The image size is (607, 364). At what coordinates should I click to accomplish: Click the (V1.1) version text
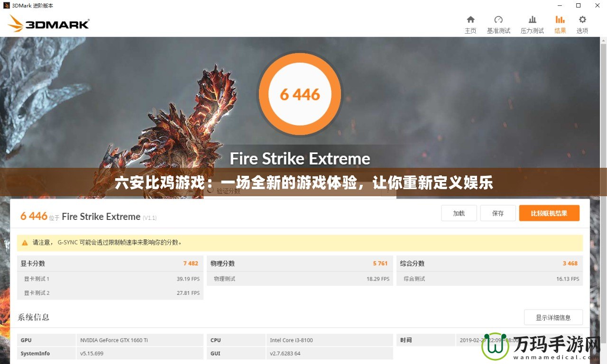pos(149,218)
